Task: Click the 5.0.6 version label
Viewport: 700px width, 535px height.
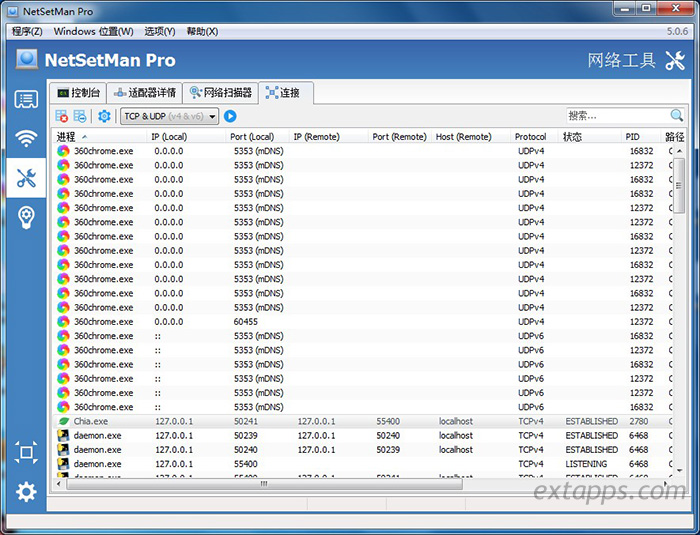Action: 677,31
